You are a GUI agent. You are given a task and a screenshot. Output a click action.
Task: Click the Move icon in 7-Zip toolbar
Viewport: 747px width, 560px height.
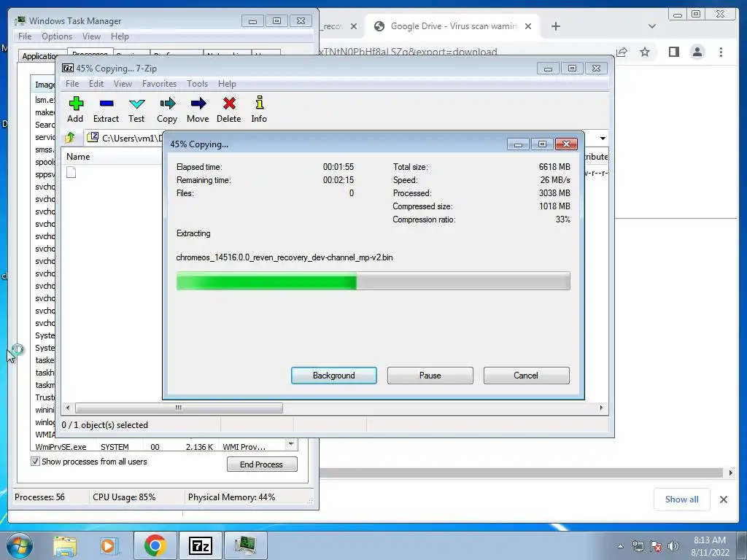click(198, 104)
